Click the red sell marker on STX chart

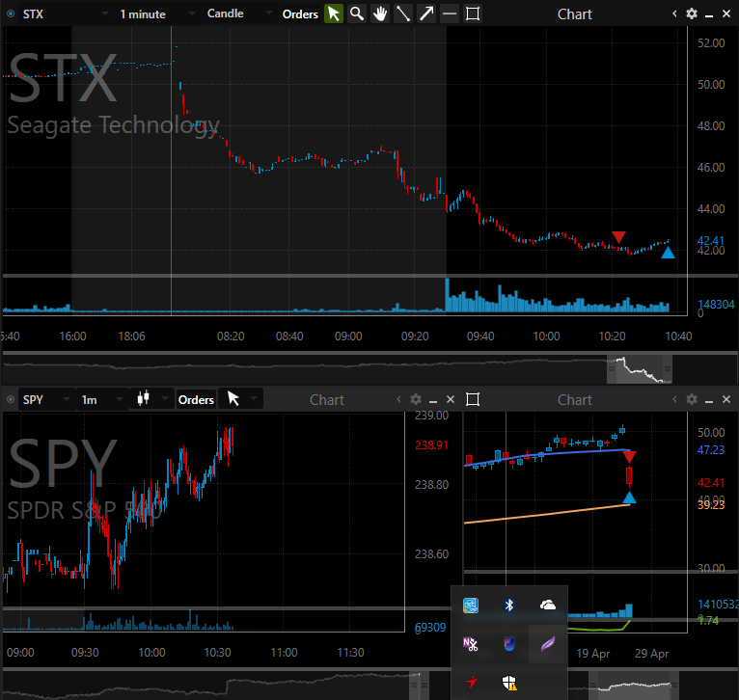coord(618,237)
